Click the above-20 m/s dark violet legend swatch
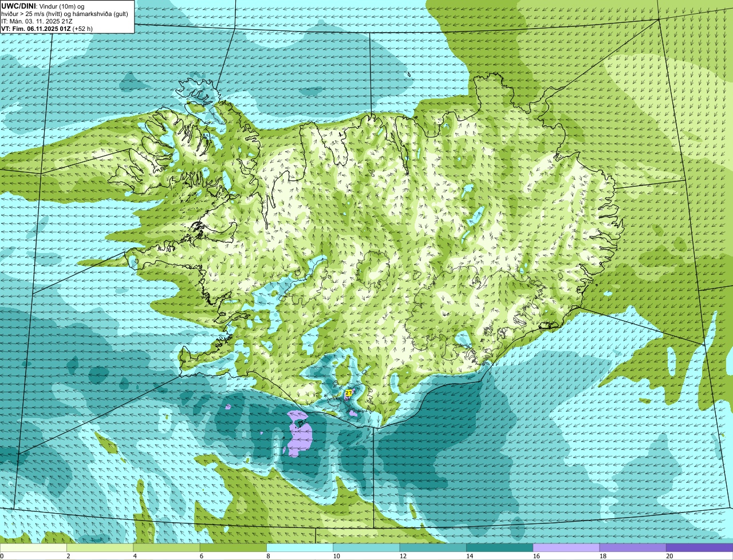 (x=699, y=547)
